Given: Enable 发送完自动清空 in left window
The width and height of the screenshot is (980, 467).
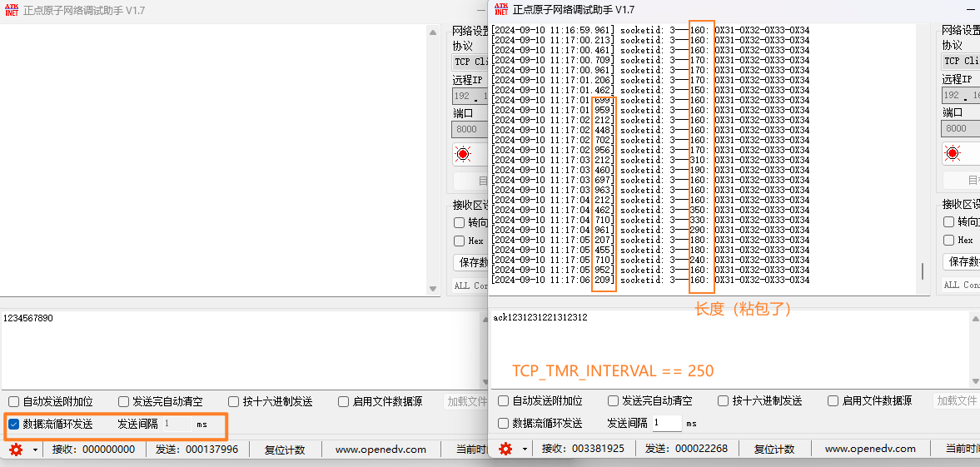Looking at the screenshot, I should (123, 401).
